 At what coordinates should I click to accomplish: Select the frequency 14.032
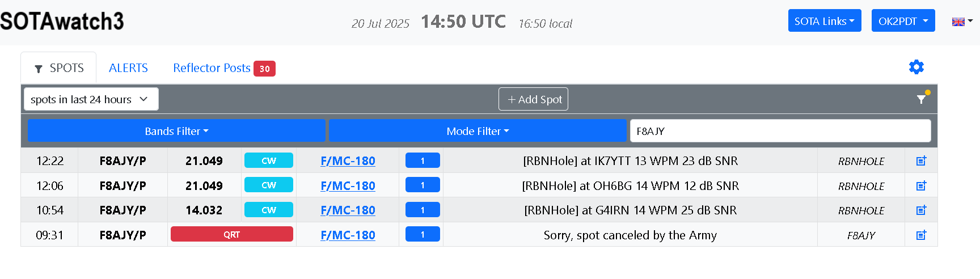(x=204, y=210)
